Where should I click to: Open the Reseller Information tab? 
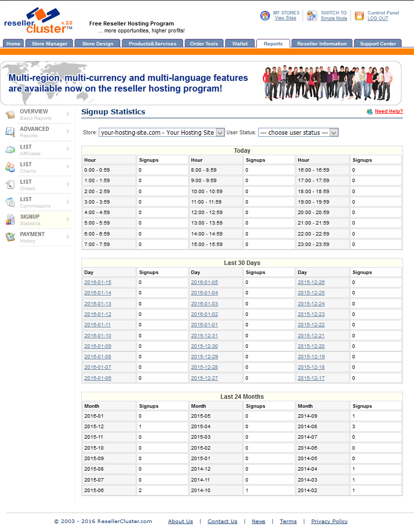[322, 43]
